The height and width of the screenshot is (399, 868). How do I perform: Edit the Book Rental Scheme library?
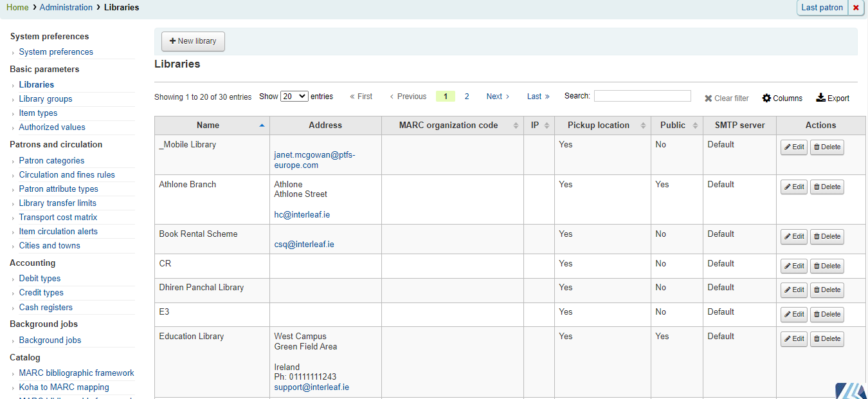click(x=794, y=237)
